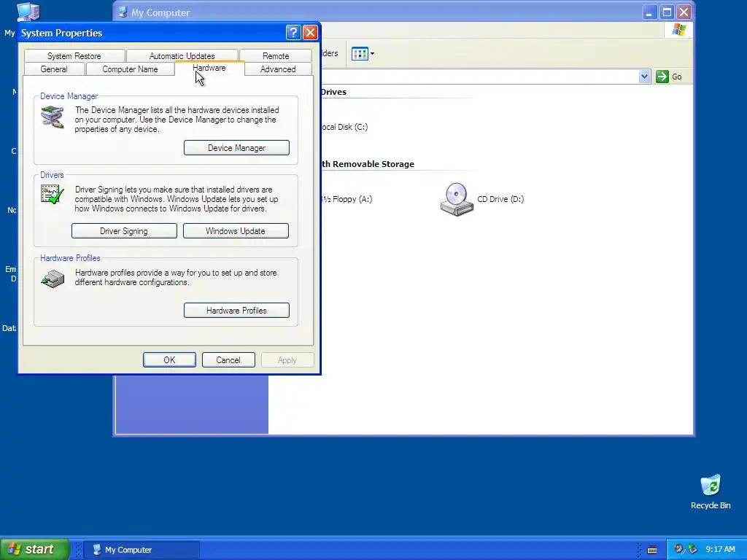Screen dimensions: 747x560
Task: Switch to the General tab
Action: [54, 69]
